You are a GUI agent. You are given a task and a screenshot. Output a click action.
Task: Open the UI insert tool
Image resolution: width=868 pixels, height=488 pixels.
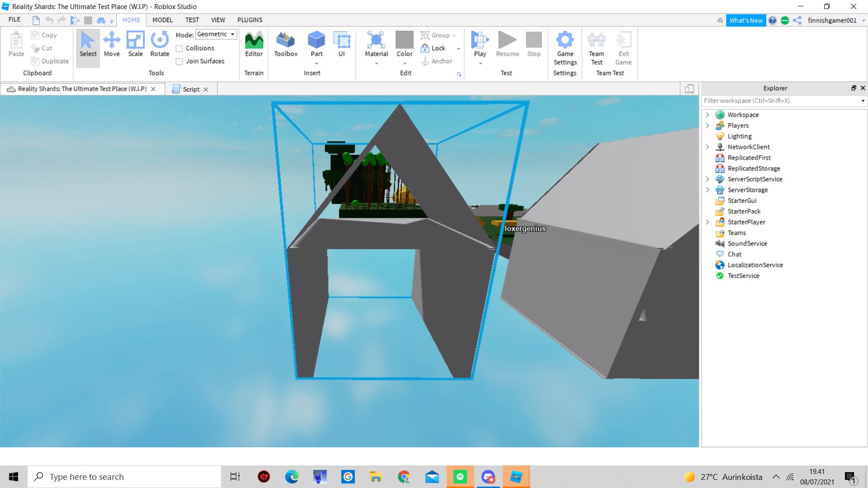(x=342, y=44)
